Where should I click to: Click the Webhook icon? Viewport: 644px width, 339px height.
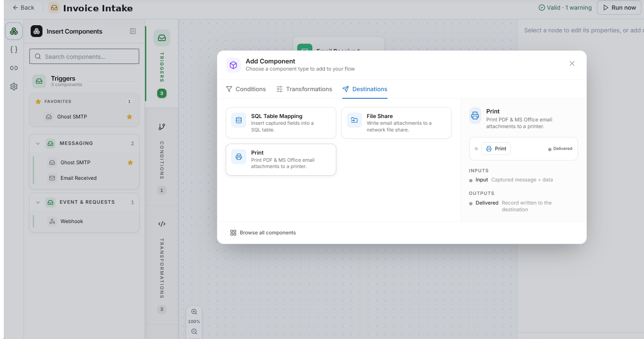(52, 221)
